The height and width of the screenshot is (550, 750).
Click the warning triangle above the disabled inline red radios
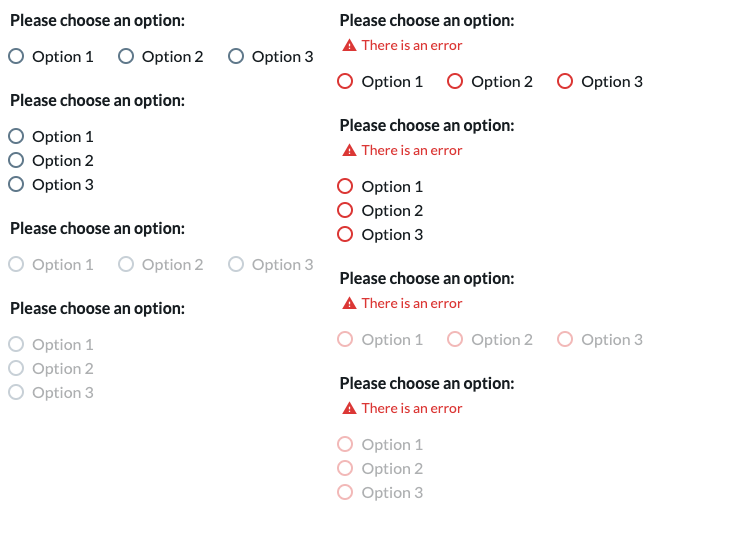pos(350,303)
